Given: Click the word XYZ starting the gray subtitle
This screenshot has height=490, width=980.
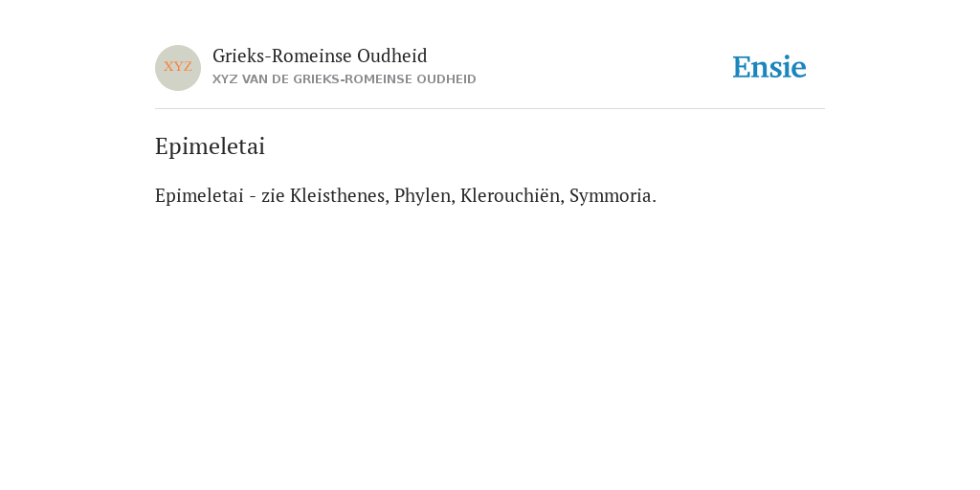Looking at the screenshot, I should [225, 79].
